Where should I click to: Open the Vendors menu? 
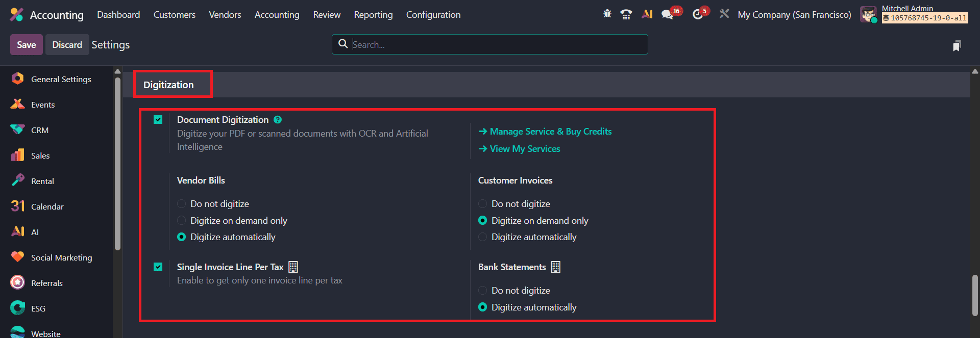pyautogui.click(x=225, y=15)
